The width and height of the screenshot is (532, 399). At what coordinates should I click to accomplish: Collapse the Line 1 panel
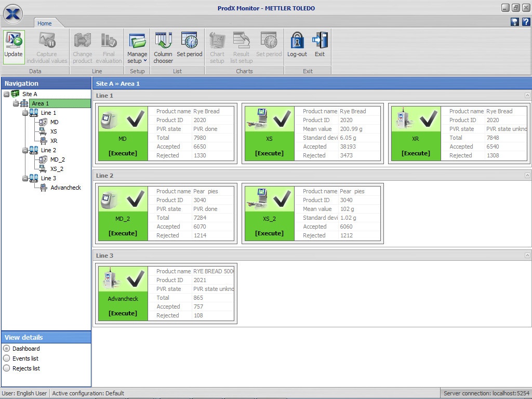[x=526, y=96]
